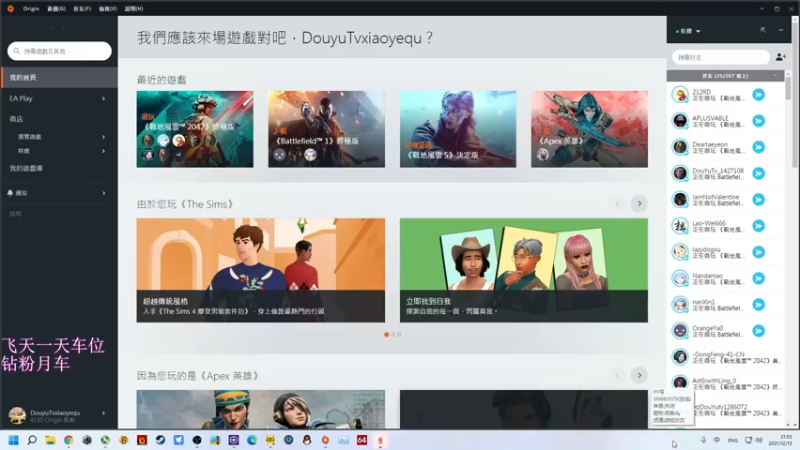Screen dimensions: 800x450
Task: Click the Lao-Wei666 friend avatar
Action: pos(680,226)
